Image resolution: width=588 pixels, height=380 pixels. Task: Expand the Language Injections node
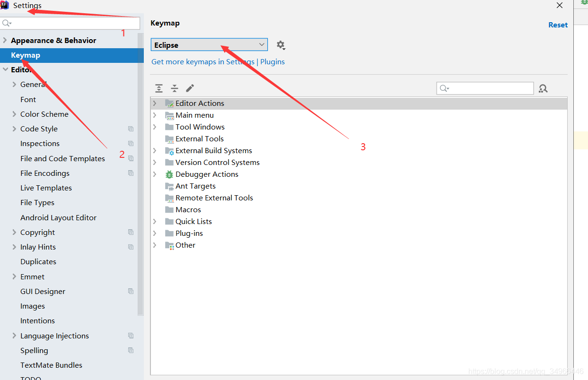[15, 336]
